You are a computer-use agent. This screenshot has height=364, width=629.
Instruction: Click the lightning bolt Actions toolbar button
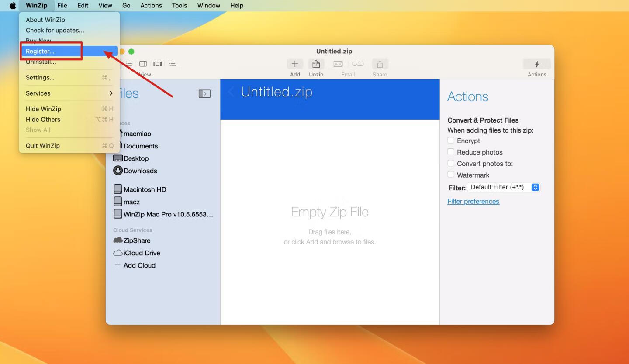pyautogui.click(x=537, y=64)
